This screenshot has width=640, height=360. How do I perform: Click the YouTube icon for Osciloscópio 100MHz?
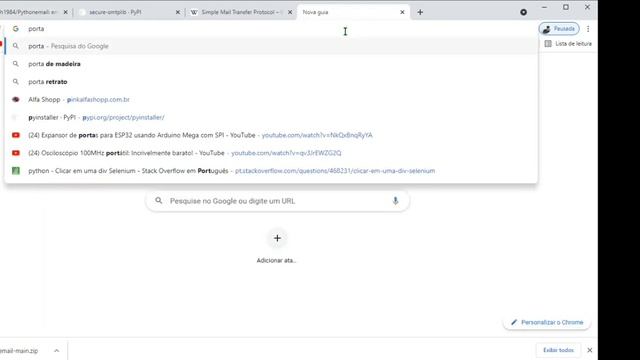16,153
